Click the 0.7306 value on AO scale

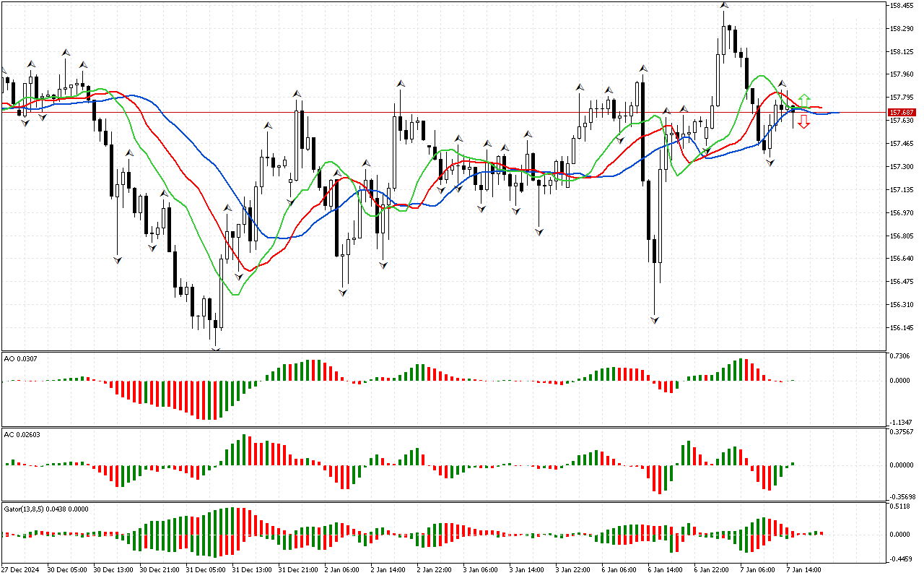point(899,357)
